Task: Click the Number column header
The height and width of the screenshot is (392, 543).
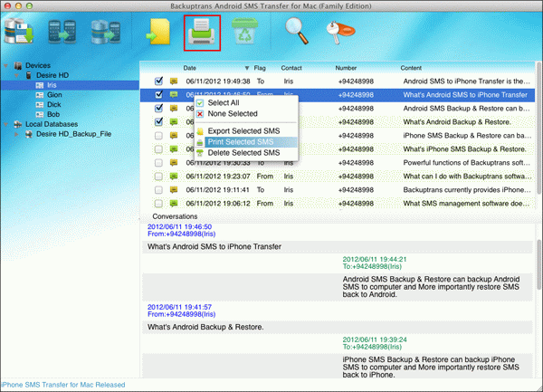Action: coord(346,68)
